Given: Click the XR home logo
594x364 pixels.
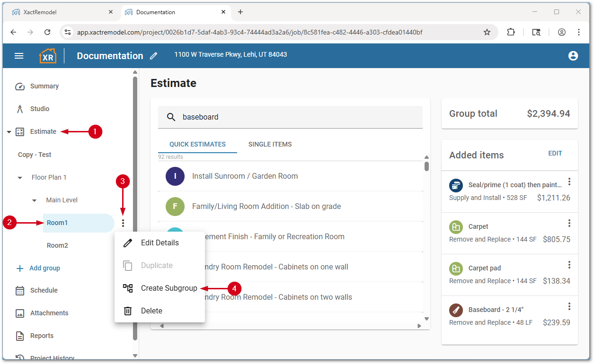Looking at the screenshot, I should coord(47,56).
